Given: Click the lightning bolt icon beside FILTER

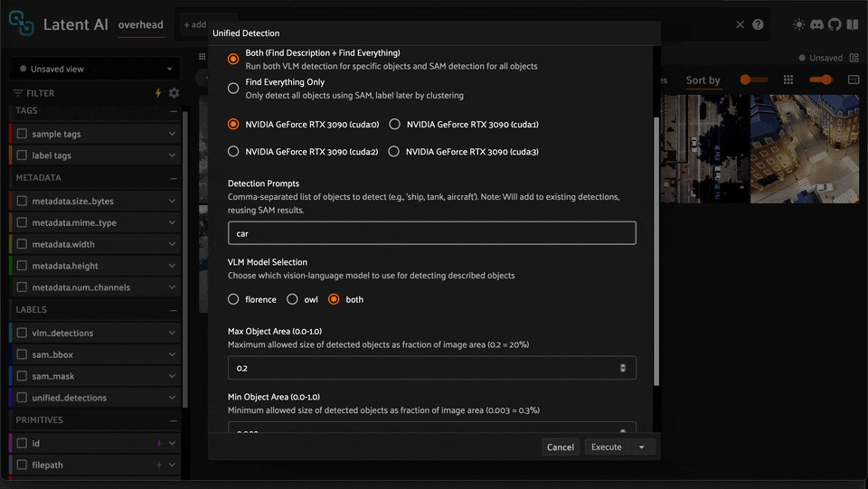Looking at the screenshot, I should point(158,93).
